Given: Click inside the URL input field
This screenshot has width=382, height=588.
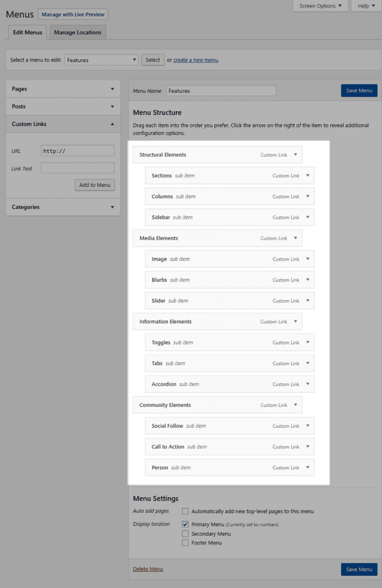Looking at the screenshot, I should click(78, 150).
